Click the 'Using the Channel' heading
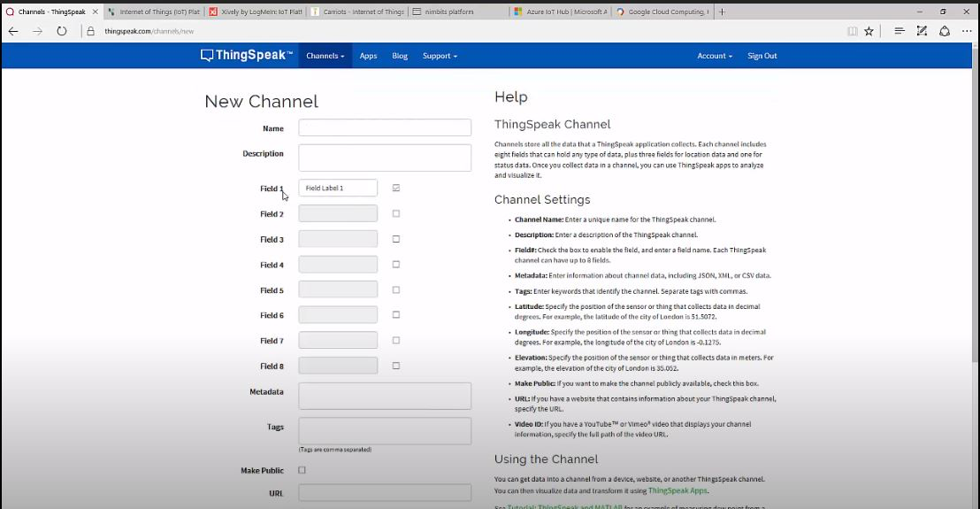The height and width of the screenshot is (509, 980). tap(547, 459)
